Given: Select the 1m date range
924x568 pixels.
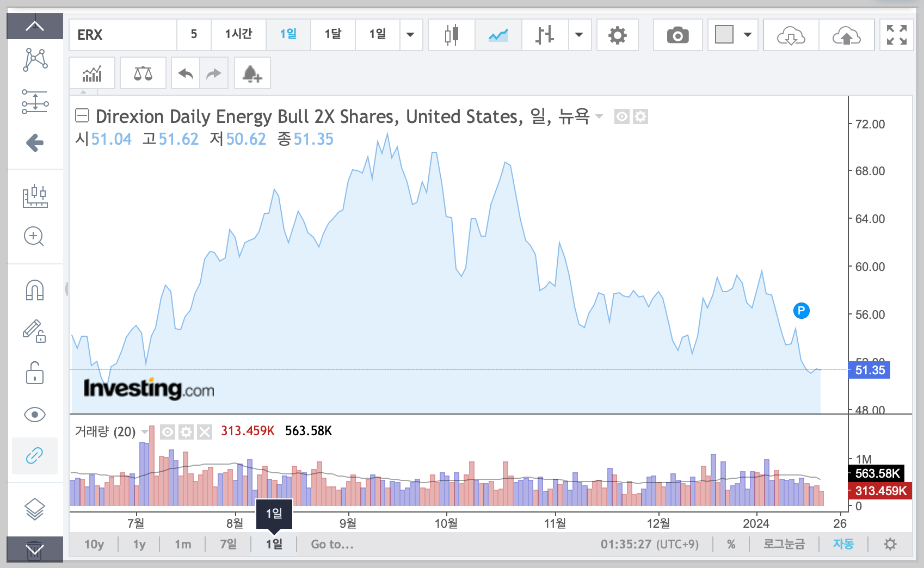Looking at the screenshot, I should 183,544.
